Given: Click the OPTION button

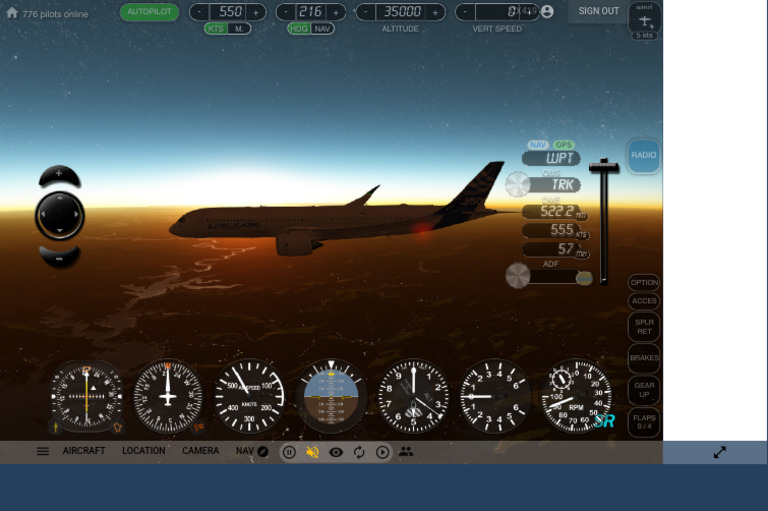Looking at the screenshot, I should coord(644,283).
